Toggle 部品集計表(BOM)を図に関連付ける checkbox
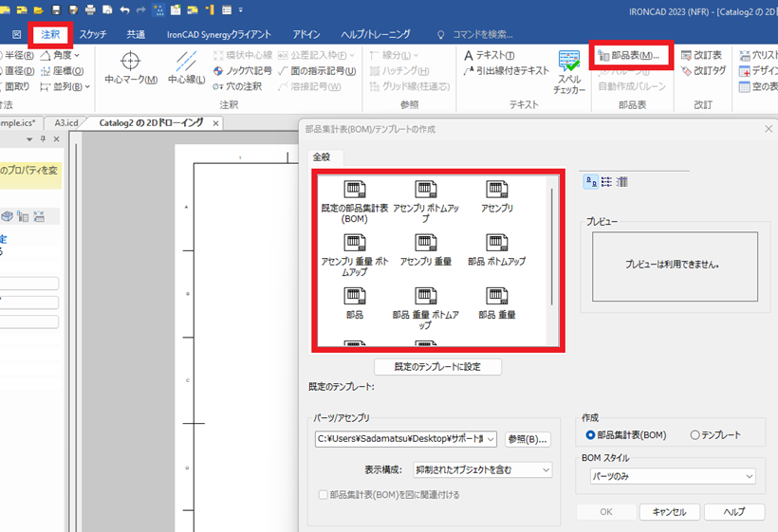The width and height of the screenshot is (778, 532). tap(323, 494)
